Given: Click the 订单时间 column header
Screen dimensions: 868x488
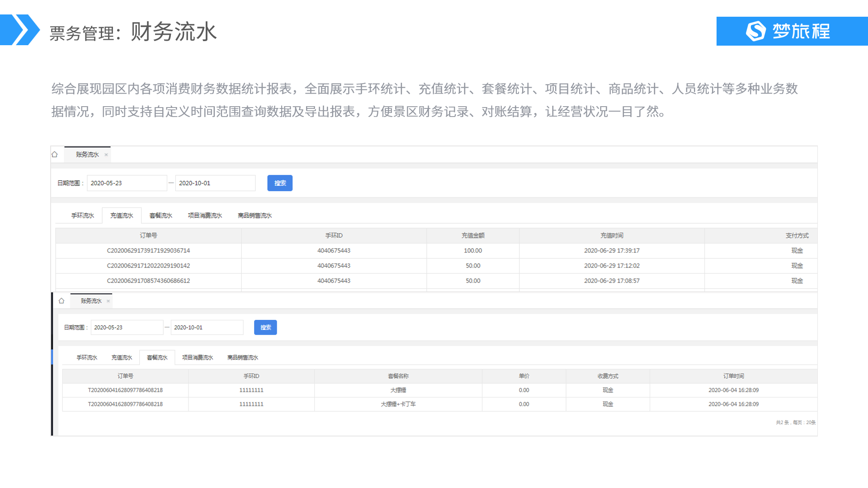Looking at the screenshot, I should (733, 376).
